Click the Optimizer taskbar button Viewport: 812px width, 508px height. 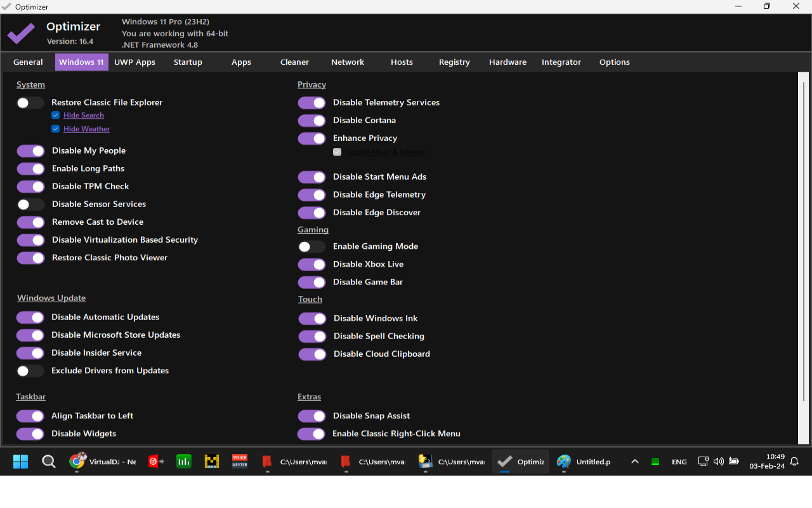tap(520, 462)
